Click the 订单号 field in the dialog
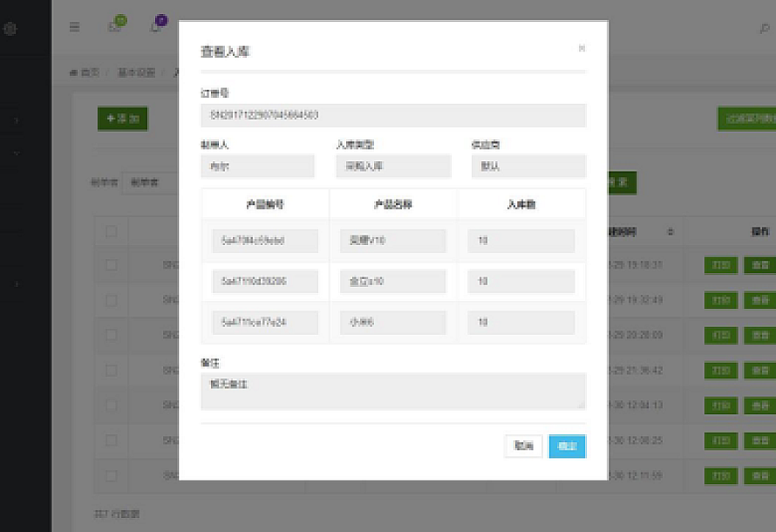776x532 pixels. pos(392,115)
